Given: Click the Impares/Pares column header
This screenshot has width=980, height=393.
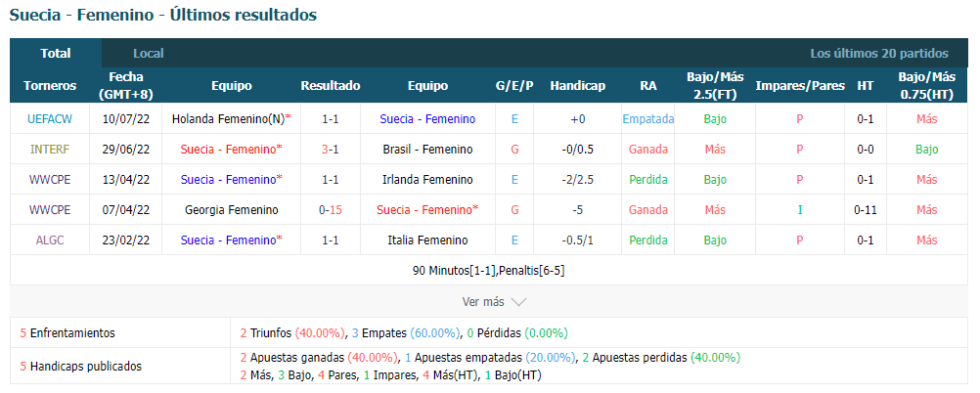Looking at the screenshot, I should coord(800,86).
